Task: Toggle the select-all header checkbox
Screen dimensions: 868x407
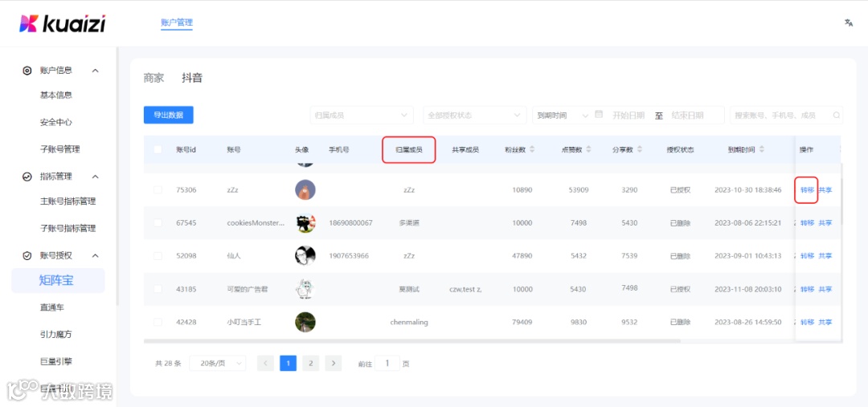Action: (x=158, y=149)
